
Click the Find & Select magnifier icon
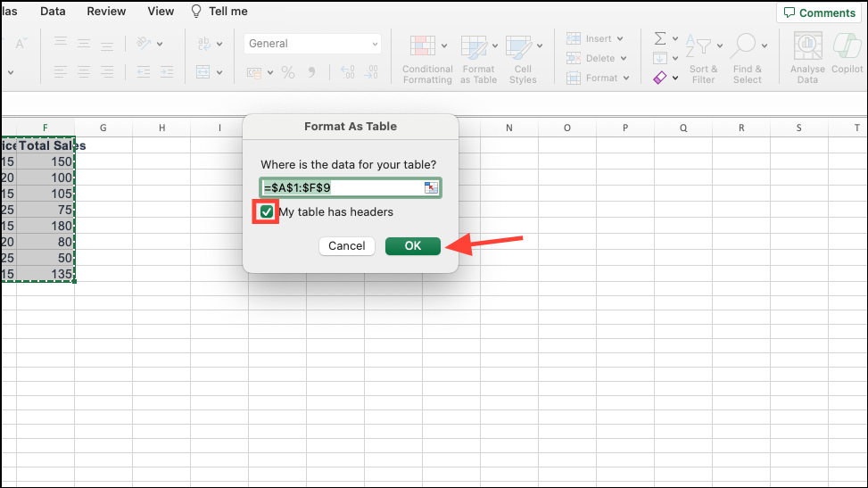coord(743,46)
